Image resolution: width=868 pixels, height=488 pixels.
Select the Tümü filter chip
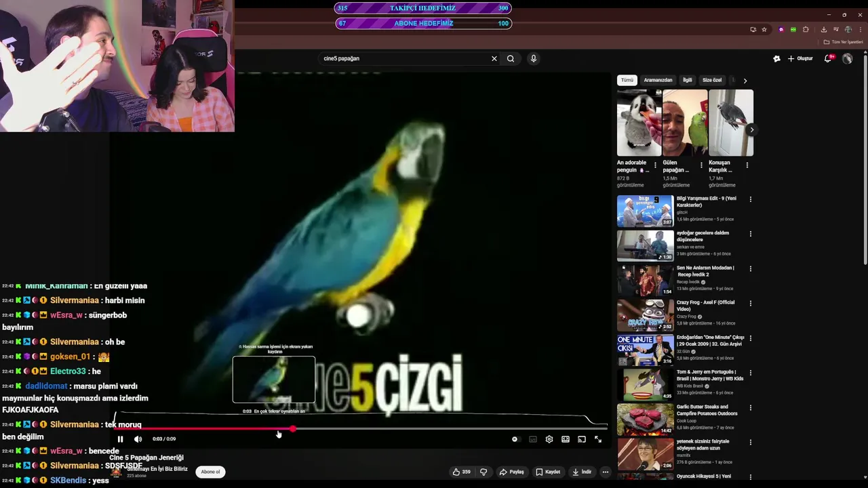click(627, 80)
